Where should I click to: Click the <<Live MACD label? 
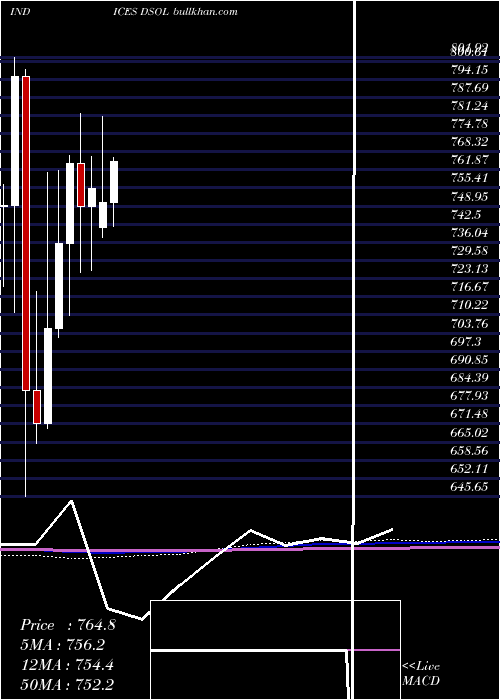pyautogui.click(x=421, y=673)
